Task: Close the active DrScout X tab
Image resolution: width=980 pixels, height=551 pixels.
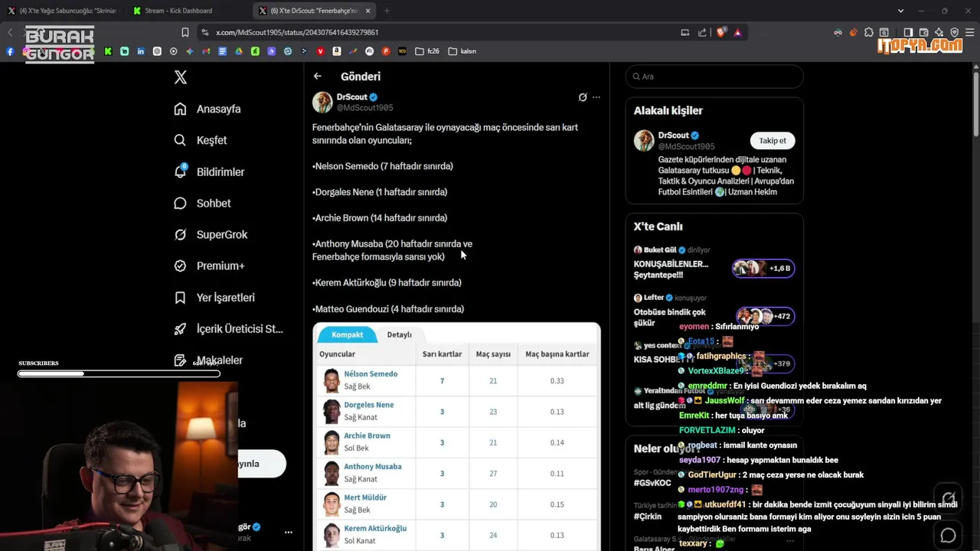Action: pos(368,11)
